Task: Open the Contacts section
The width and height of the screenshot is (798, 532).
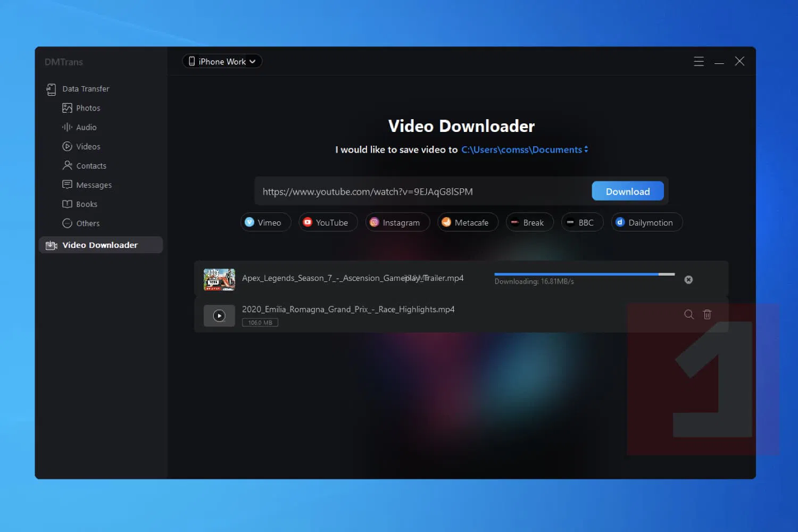Action: click(91, 165)
